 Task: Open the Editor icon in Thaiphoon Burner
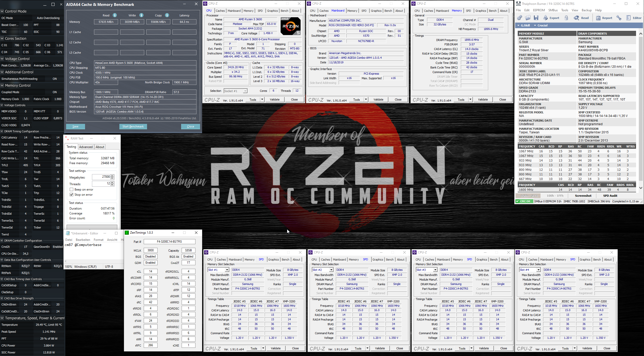click(628, 18)
